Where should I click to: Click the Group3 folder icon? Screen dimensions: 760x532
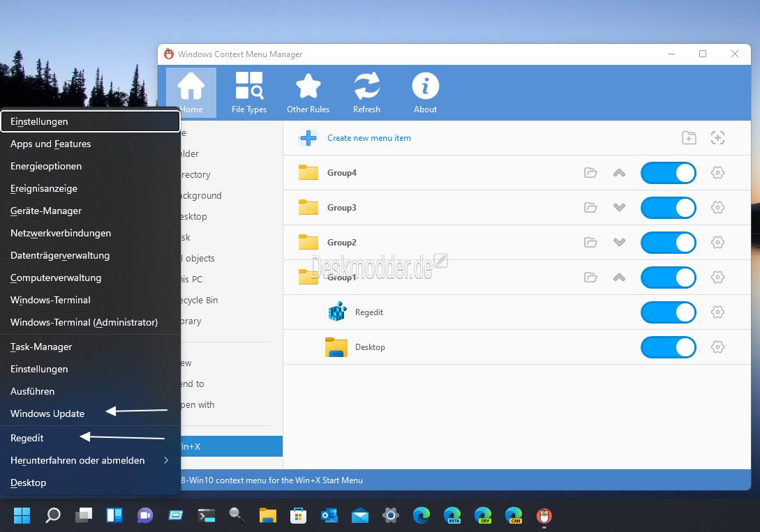click(308, 207)
